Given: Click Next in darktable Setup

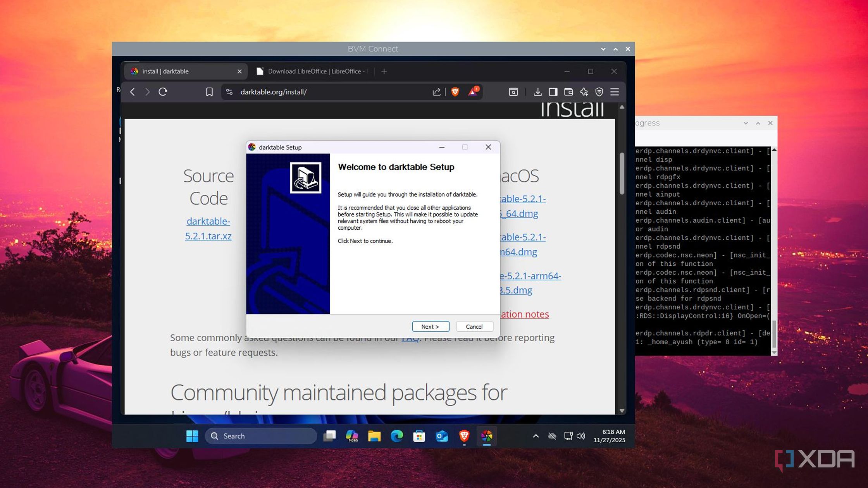Looking at the screenshot, I should tap(431, 326).
